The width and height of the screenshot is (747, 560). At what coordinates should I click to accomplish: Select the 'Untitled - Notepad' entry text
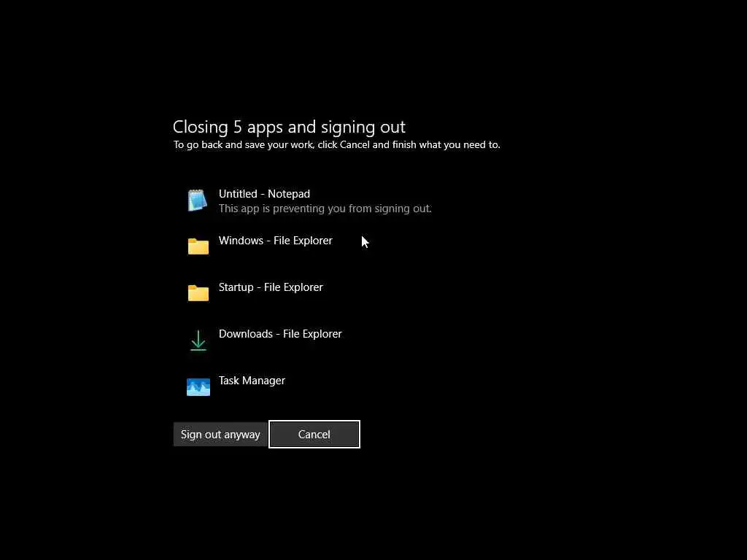(x=264, y=194)
